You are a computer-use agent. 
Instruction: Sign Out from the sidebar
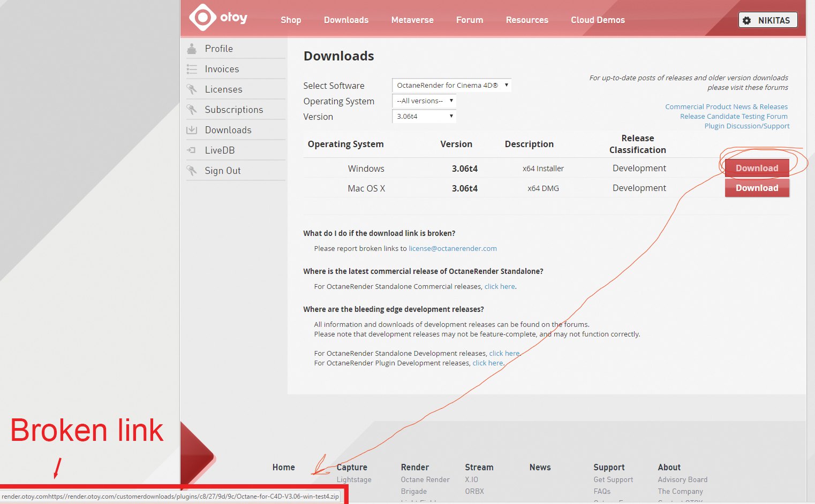click(x=223, y=171)
